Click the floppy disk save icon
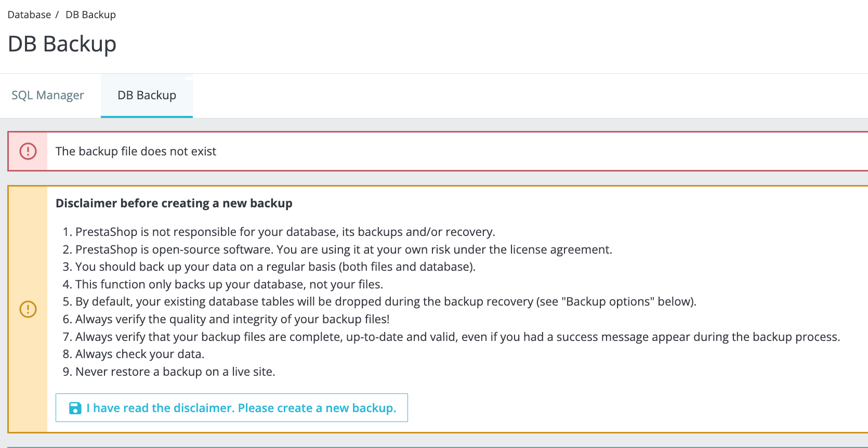Image resolution: width=868 pixels, height=448 pixels. [75, 408]
